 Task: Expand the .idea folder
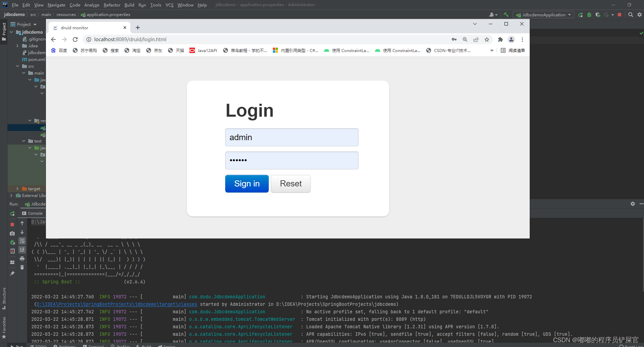[x=17, y=46]
